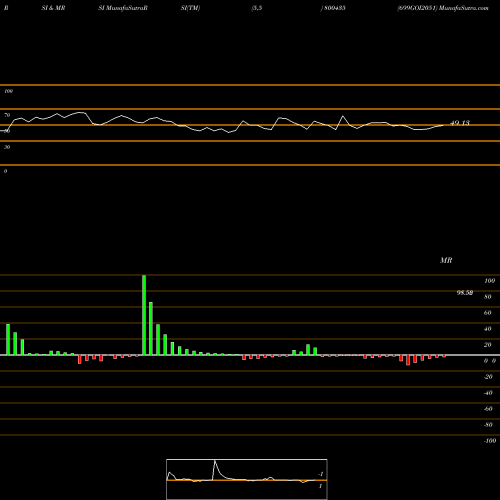Click the RSI axis label 70
Screen dimensions: 500x500
[x=7, y=115]
